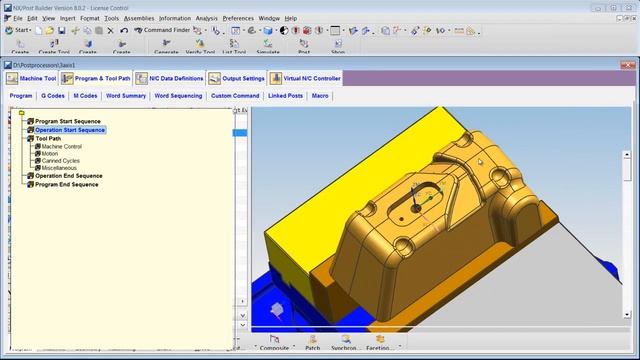Open the Format menu
Viewport: 640px width, 360px height.
pos(90,18)
